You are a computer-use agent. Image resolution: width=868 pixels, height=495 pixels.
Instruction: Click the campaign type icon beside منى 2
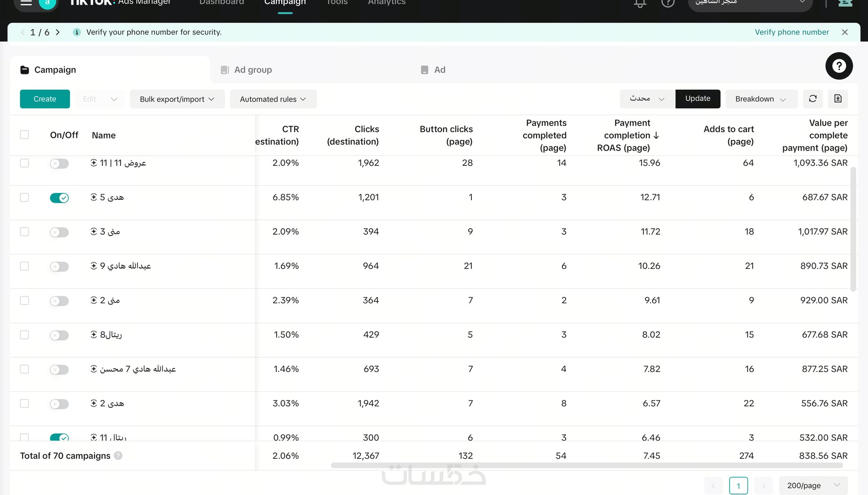point(94,300)
